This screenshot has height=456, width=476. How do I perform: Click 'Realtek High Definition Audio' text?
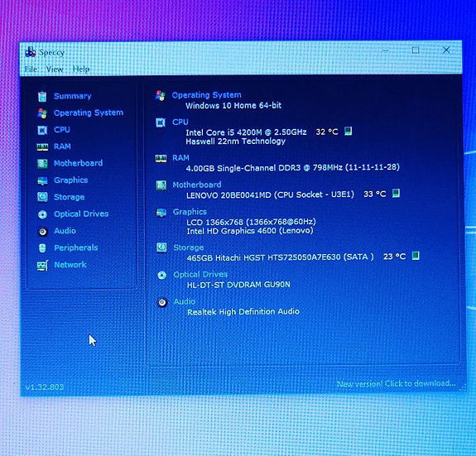(243, 312)
